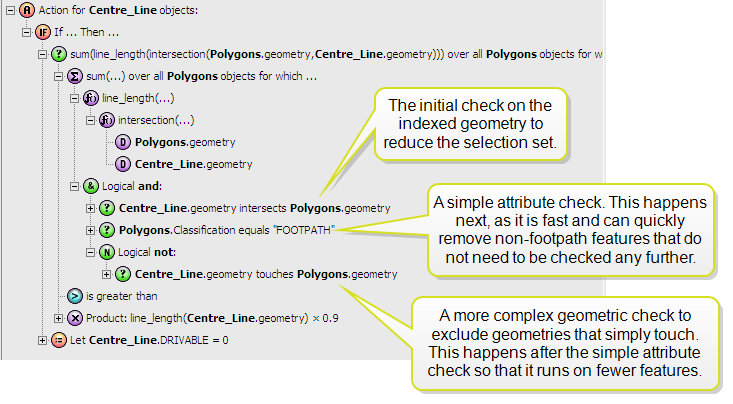Click the Product multiply icon
733x404 pixels.
74,318
